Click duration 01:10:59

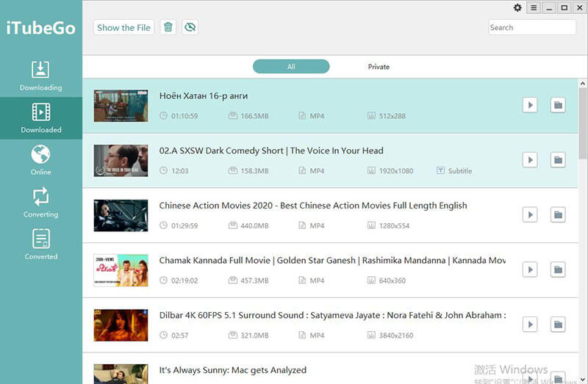[184, 116]
